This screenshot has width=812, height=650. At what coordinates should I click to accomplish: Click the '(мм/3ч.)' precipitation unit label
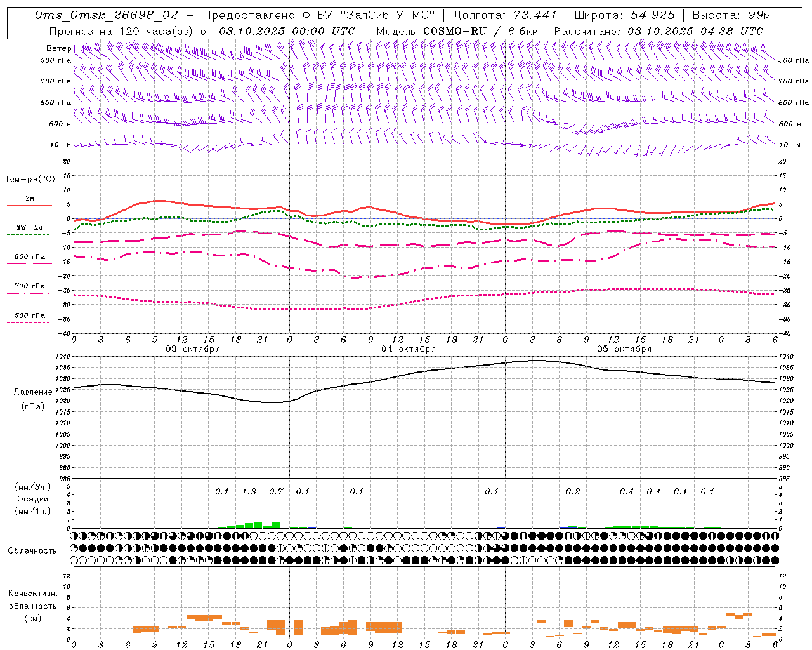point(33,487)
